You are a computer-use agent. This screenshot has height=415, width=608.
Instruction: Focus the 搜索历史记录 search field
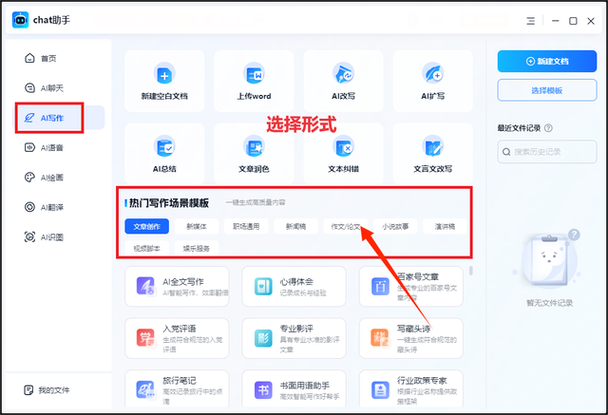547,152
